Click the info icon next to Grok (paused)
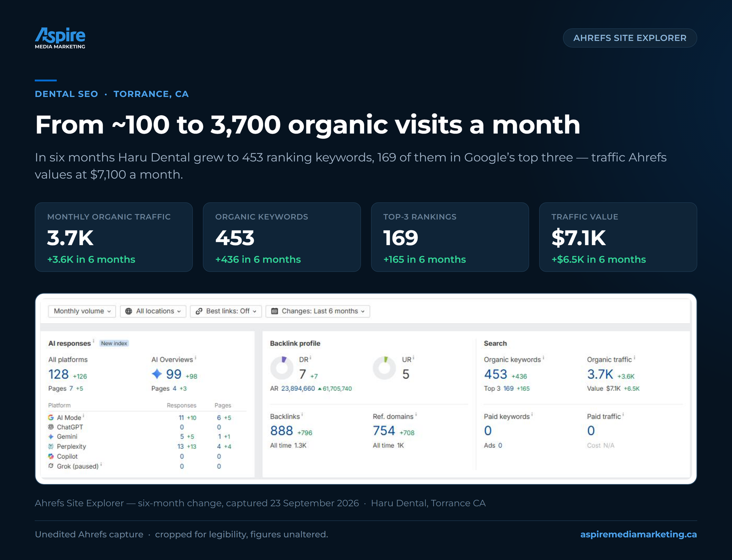Image resolution: width=732 pixels, height=560 pixels. (x=101, y=464)
